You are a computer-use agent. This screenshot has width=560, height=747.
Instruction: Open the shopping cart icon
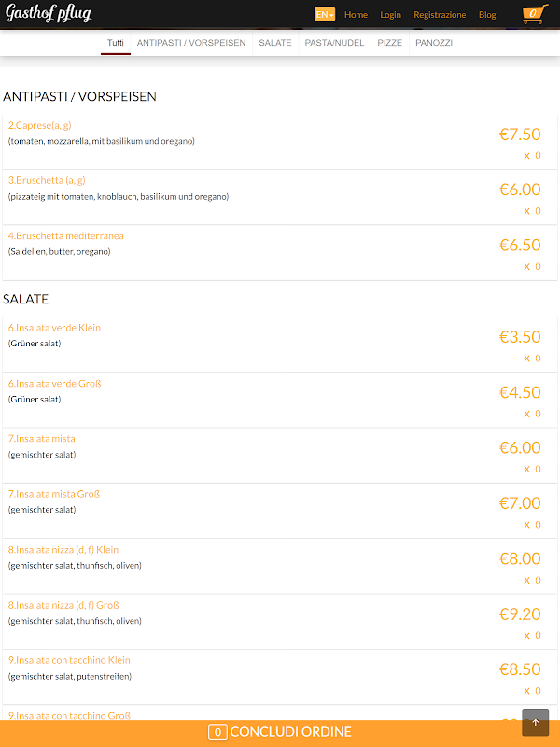pyautogui.click(x=533, y=14)
